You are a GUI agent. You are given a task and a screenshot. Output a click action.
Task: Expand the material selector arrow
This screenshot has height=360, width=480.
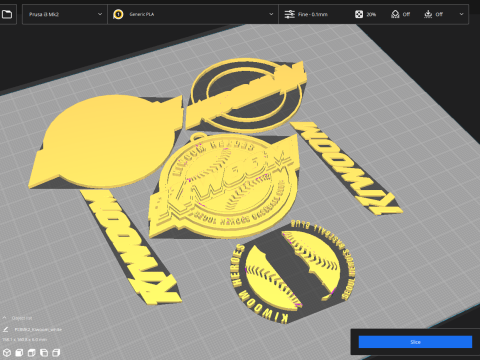(x=271, y=14)
